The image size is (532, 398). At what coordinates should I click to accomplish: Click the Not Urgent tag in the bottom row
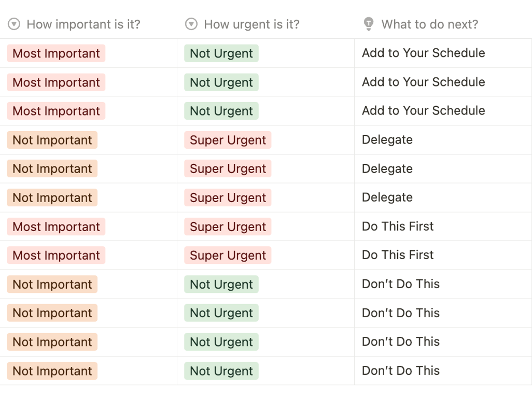(x=221, y=371)
